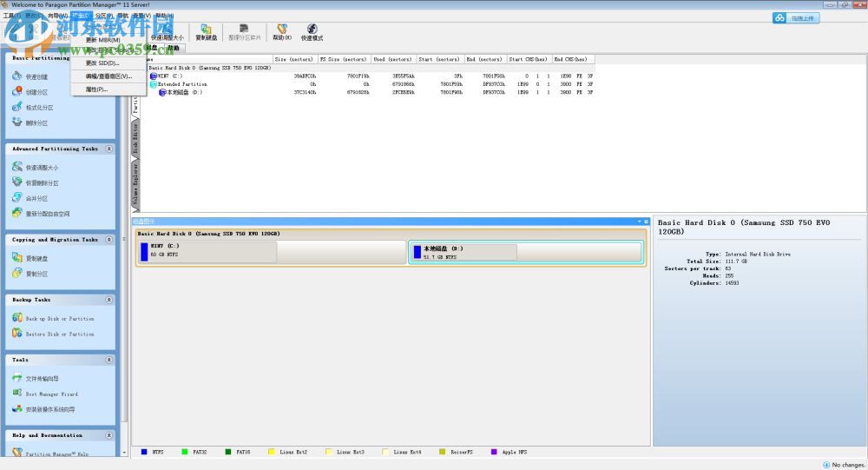Open Restore Disk or Partition
Image resolution: width=868 pixels, height=470 pixels.
53,334
